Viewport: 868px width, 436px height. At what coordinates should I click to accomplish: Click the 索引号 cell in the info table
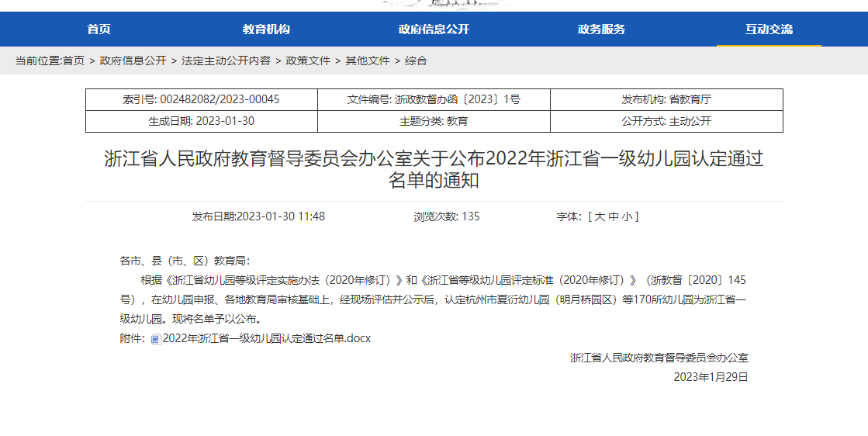point(201,100)
